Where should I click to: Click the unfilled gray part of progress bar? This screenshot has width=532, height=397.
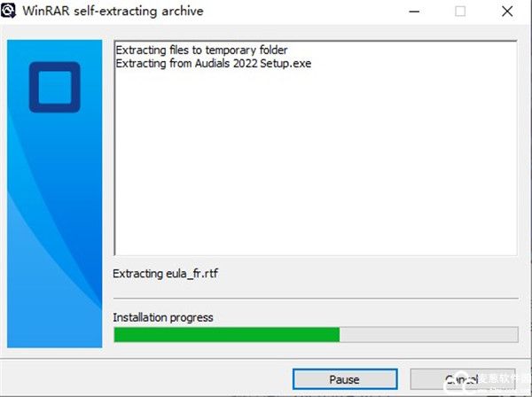(x=428, y=335)
